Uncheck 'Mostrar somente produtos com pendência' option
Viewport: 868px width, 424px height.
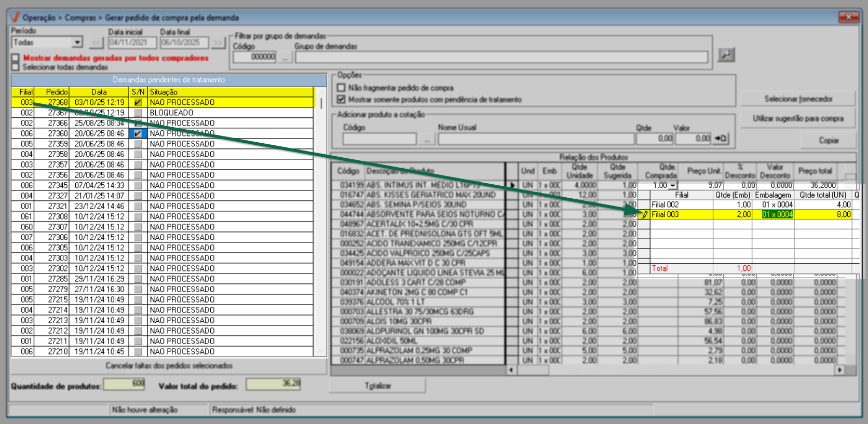(341, 99)
